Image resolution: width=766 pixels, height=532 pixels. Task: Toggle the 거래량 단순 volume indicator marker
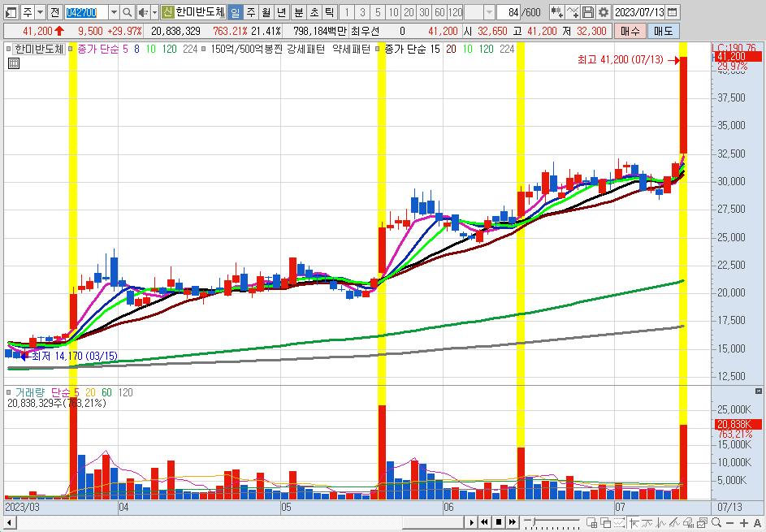pos(9,392)
